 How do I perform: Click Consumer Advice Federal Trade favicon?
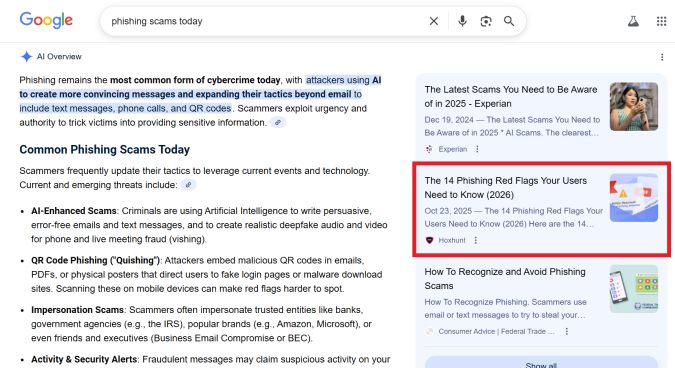(x=429, y=331)
